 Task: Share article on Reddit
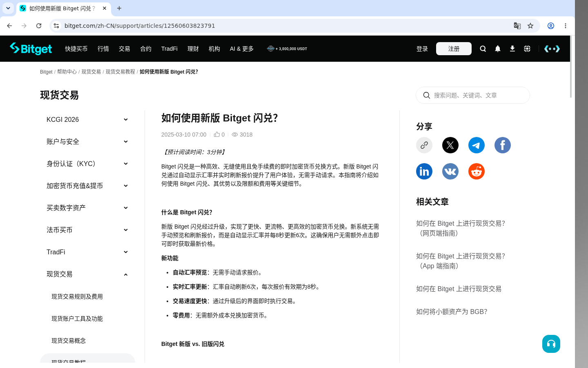point(477,171)
